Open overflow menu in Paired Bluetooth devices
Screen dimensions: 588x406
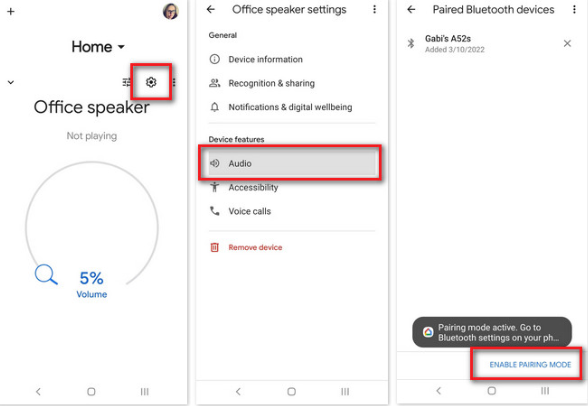coord(574,10)
